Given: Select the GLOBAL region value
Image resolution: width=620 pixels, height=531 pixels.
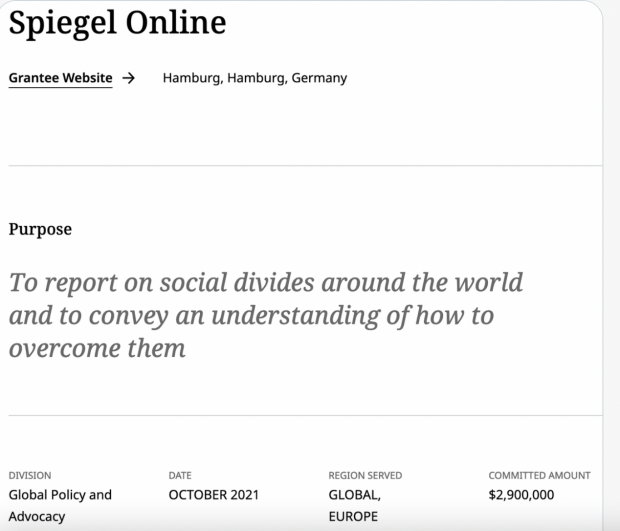Looking at the screenshot, I should click(x=352, y=494).
